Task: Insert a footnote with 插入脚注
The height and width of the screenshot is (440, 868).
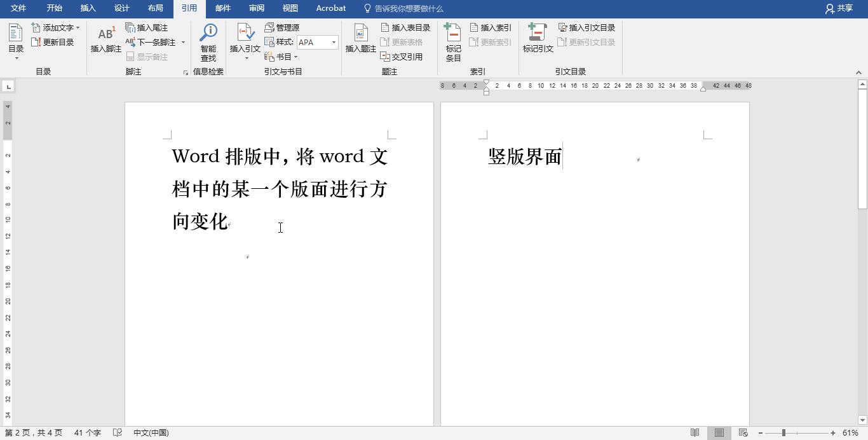Action: coord(105,39)
